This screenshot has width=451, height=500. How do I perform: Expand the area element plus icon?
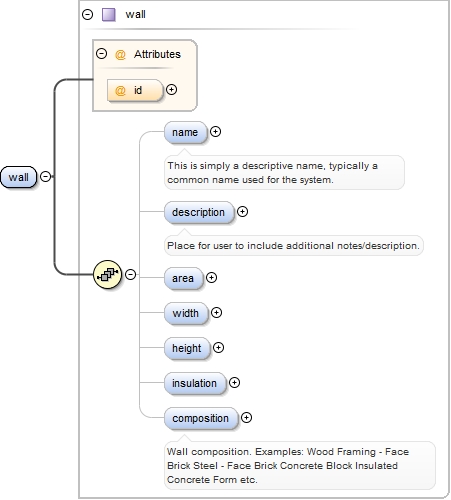click(x=211, y=277)
